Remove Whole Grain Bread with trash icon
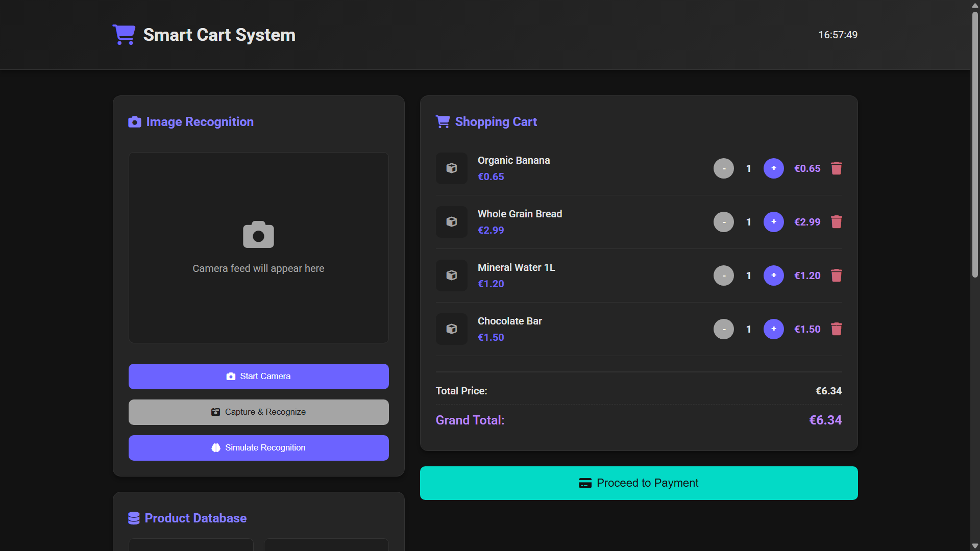Image resolution: width=980 pixels, height=551 pixels. coord(836,222)
